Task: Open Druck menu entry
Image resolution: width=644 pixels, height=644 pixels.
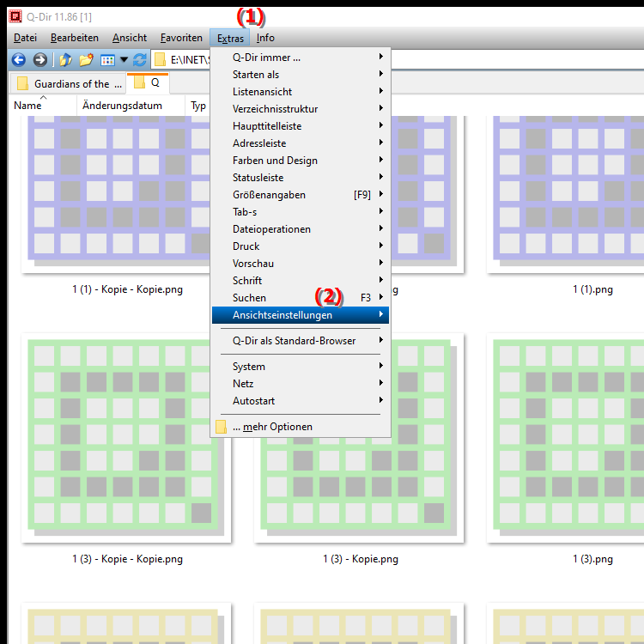Action: 301,246
